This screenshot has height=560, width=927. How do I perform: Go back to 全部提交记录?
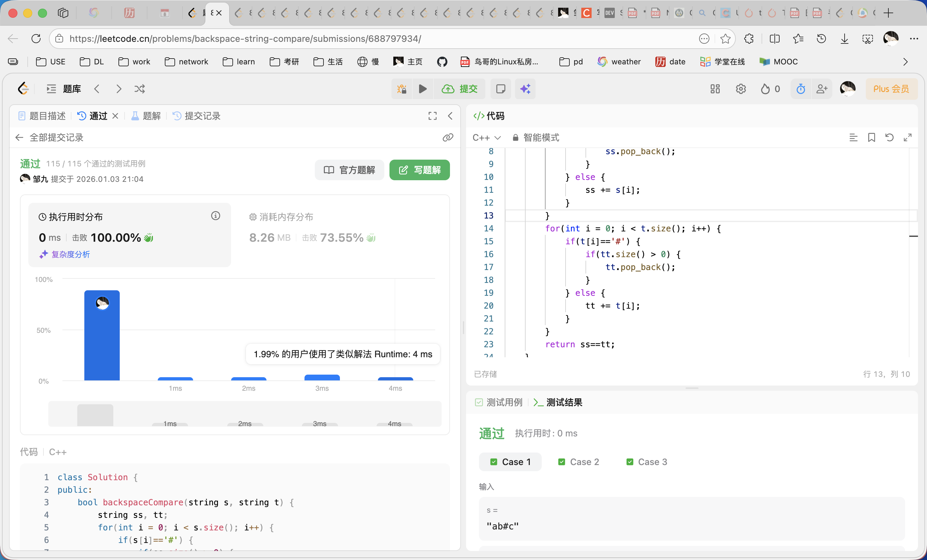tap(49, 137)
